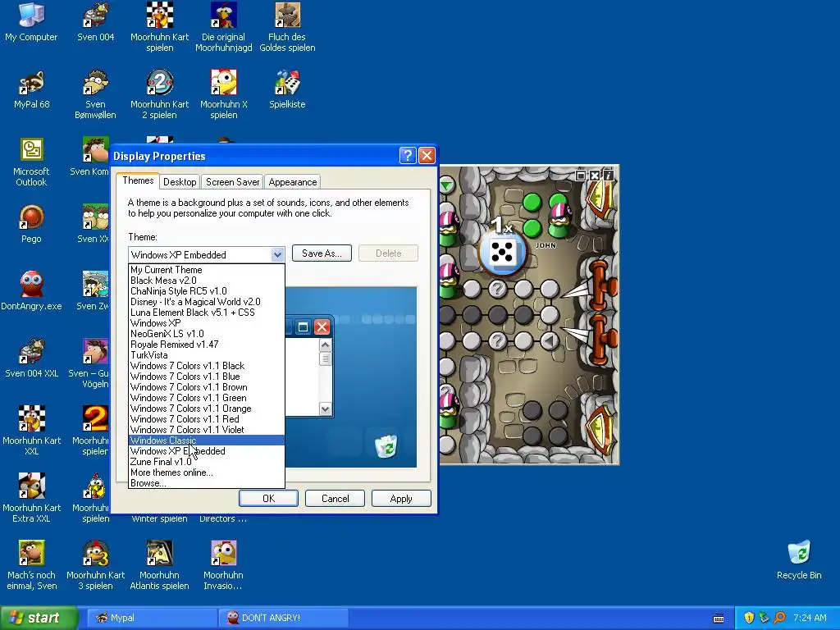Click the taskbar clock 7:24 AM
840x630 pixels.
pyautogui.click(x=810, y=618)
